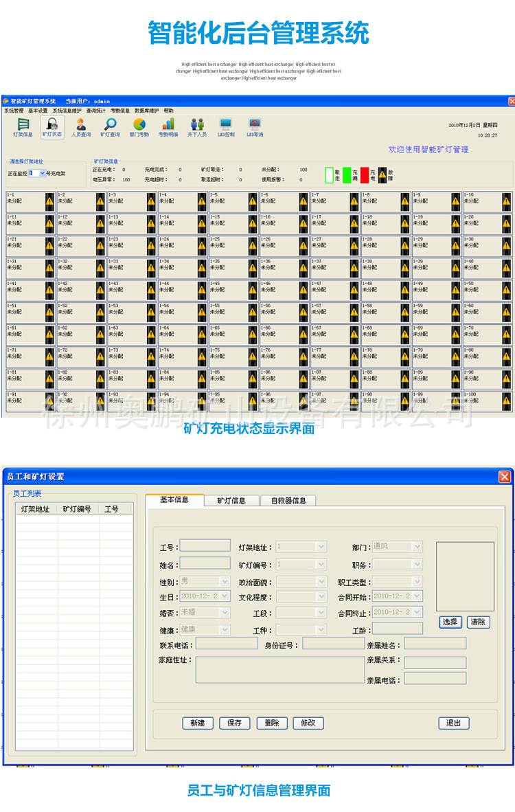Click the 考勤明细 bar chart icon
Screen dimensions: 515x812
click(168, 126)
